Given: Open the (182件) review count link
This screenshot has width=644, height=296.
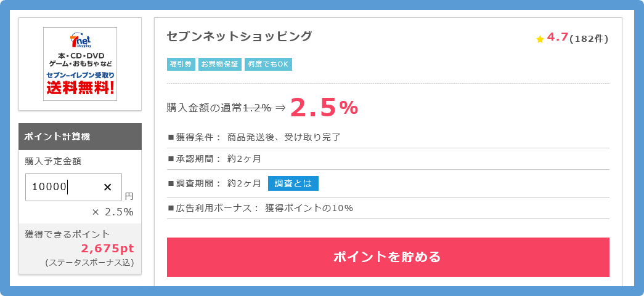Looking at the screenshot, I should click(x=589, y=39).
